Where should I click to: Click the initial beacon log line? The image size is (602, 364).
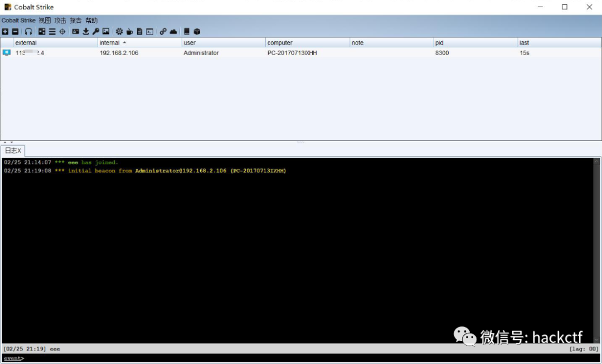[145, 171]
